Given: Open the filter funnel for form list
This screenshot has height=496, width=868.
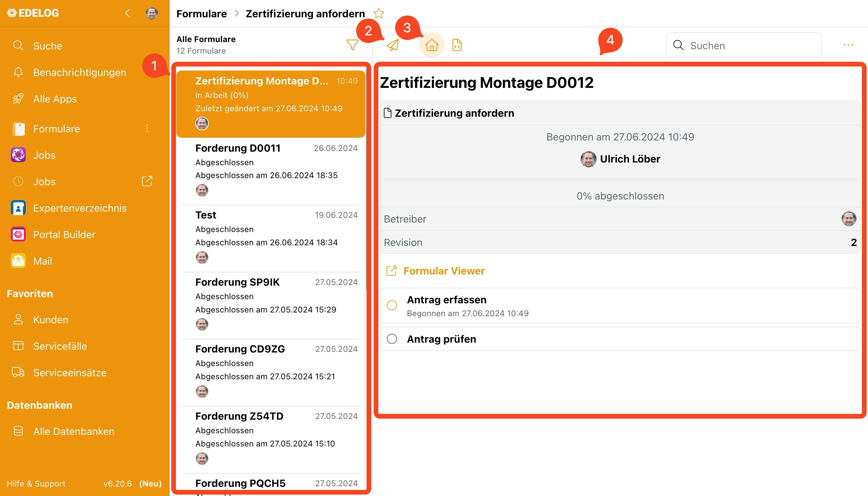Looking at the screenshot, I should 352,45.
